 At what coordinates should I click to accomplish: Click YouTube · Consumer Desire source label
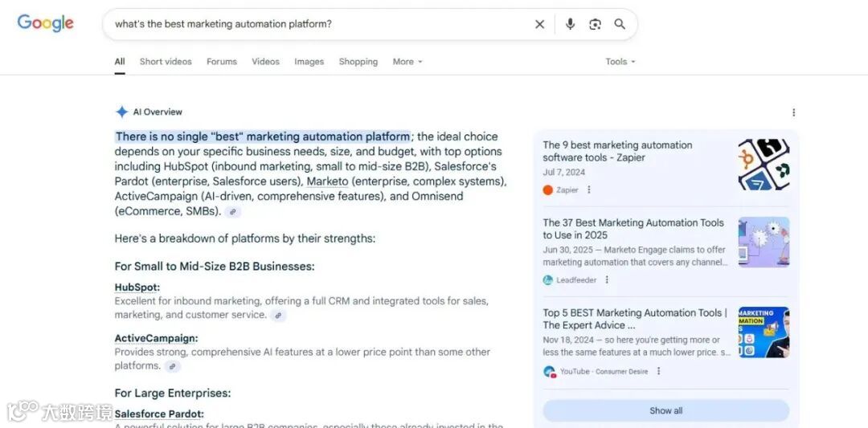coord(604,372)
